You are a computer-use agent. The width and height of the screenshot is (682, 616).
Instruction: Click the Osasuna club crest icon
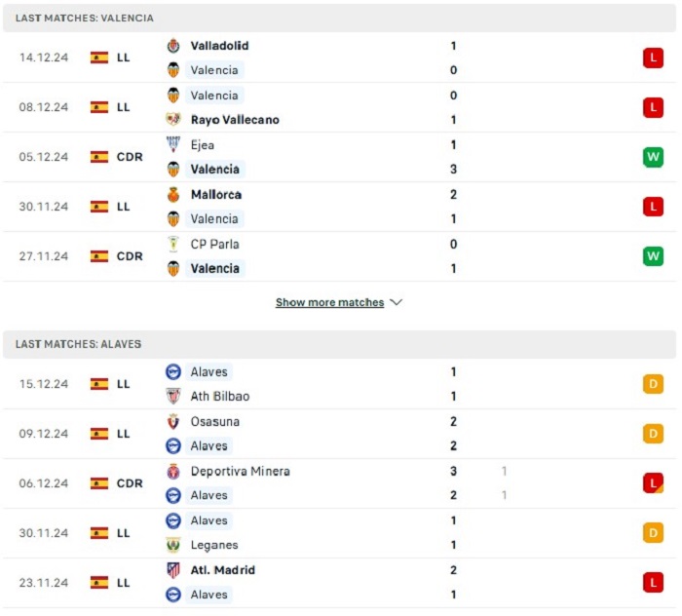click(x=173, y=421)
